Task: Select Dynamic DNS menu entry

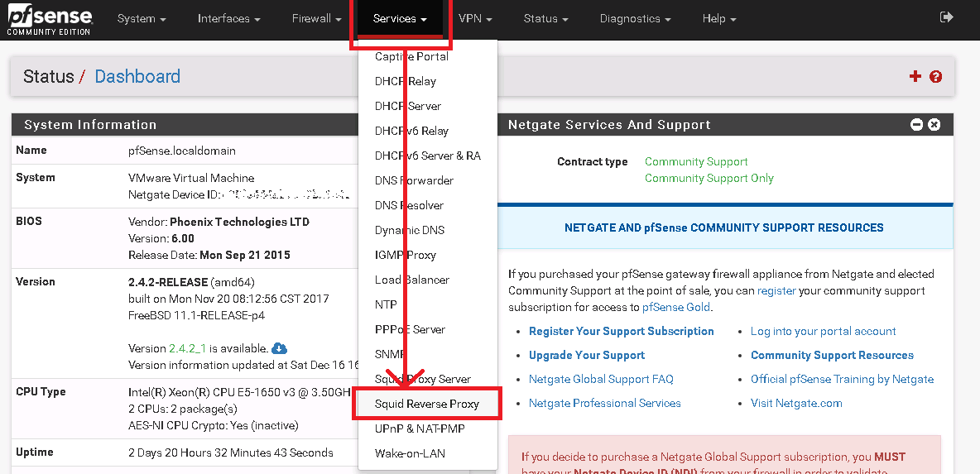Action: tap(427, 230)
